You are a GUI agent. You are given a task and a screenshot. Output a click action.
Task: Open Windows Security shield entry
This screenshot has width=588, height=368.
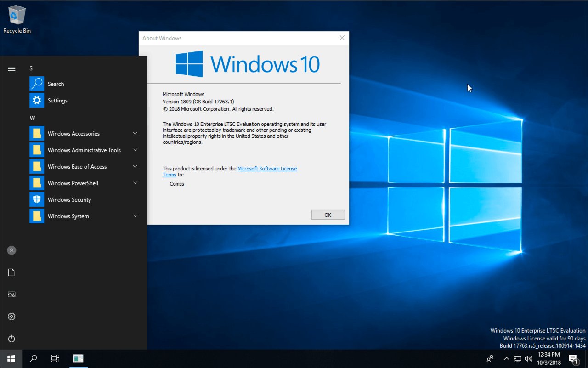85,200
